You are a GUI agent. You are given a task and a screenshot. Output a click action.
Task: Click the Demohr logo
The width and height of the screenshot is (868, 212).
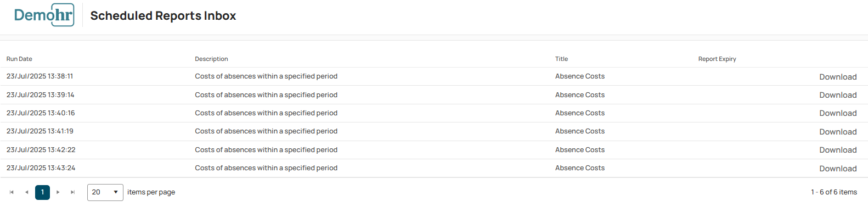[x=44, y=15]
